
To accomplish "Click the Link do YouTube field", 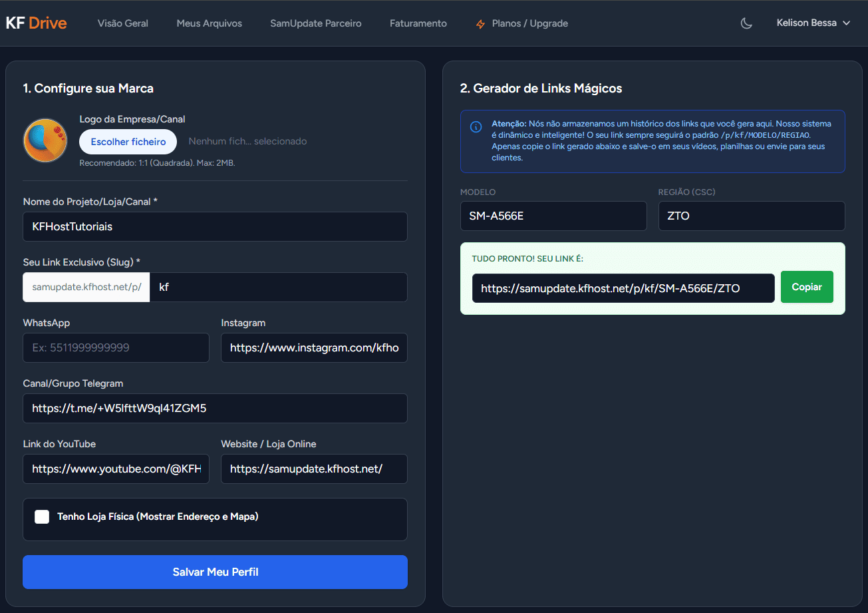I will pyautogui.click(x=116, y=469).
